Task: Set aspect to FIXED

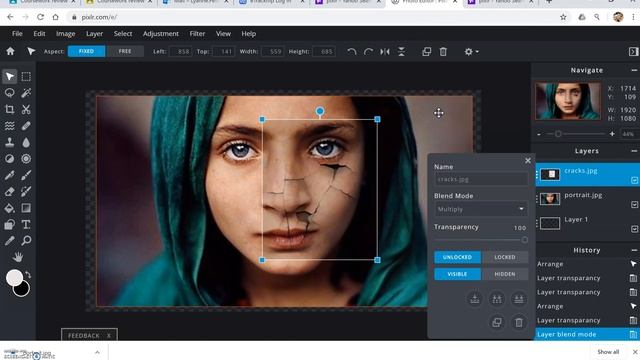Action: [87, 51]
